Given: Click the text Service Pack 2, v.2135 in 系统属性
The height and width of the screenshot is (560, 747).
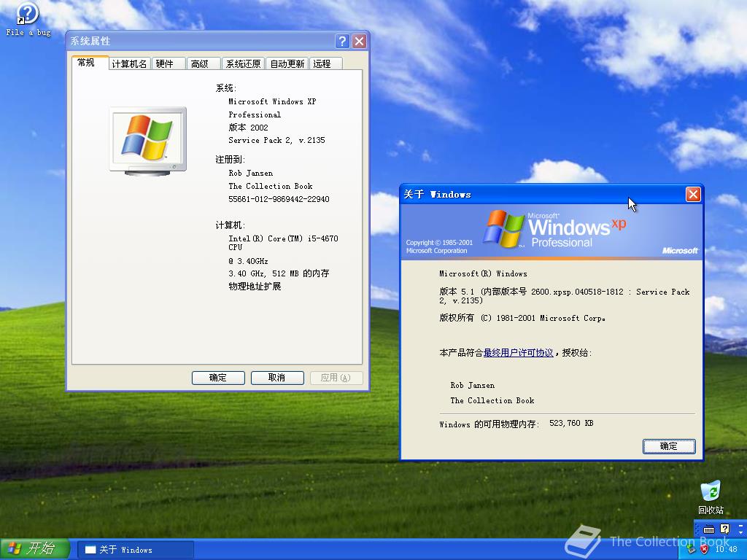Looking at the screenshot, I should tap(276, 140).
